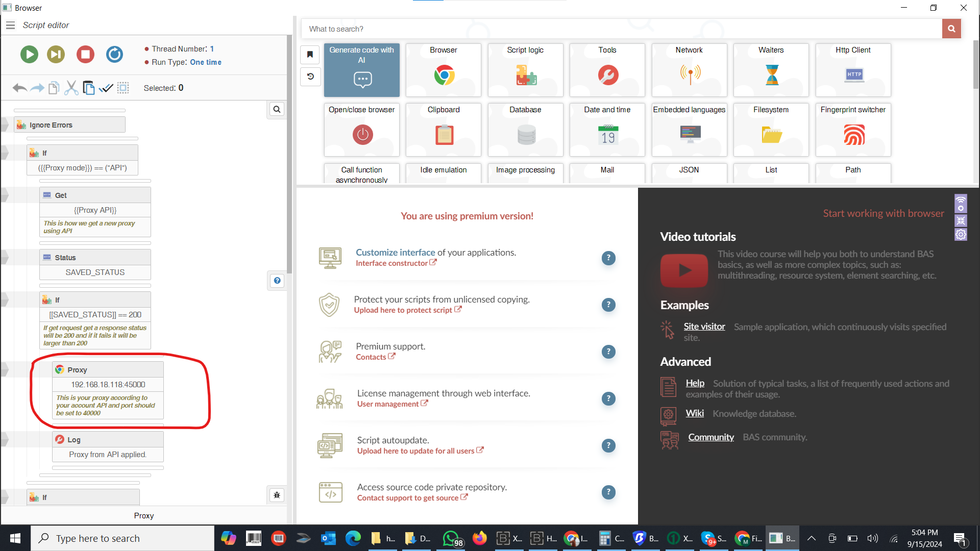The height and width of the screenshot is (551, 980).
Task: Open the Run Type 'One time' selector
Action: click(x=206, y=62)
